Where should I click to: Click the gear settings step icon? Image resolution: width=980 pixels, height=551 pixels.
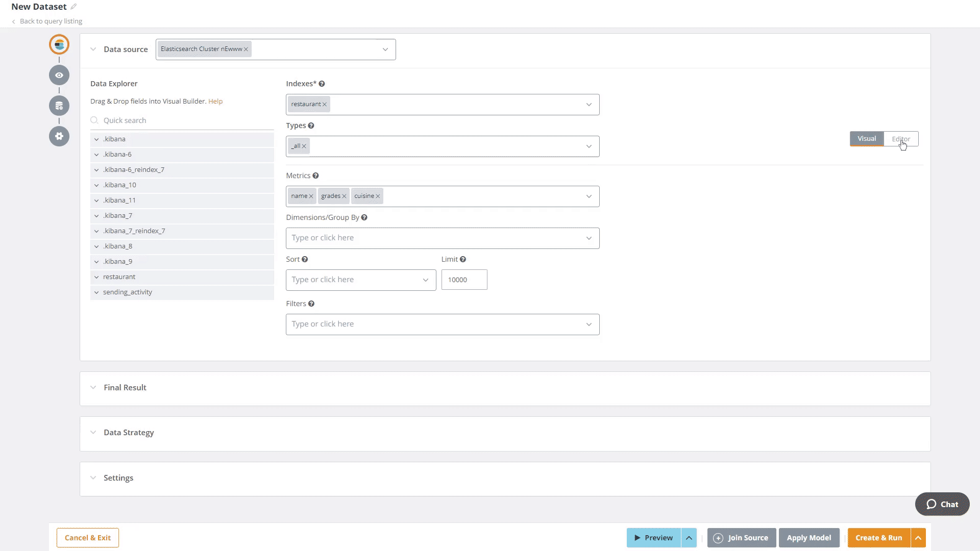59,136
